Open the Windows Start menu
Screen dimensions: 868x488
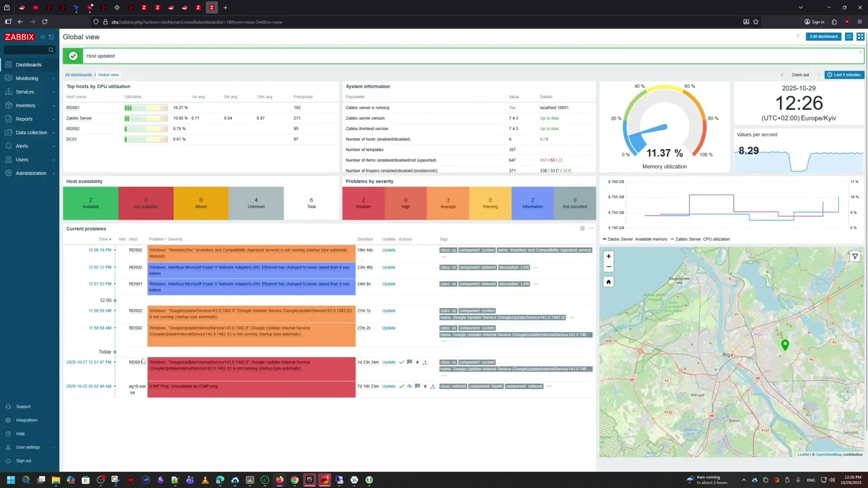coord(10,480)
